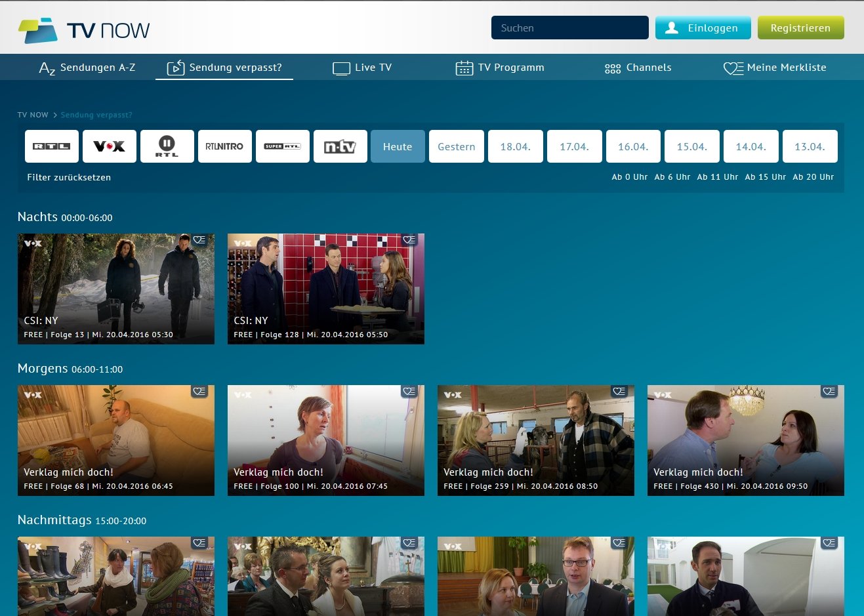This screenshot has height=616, width=864.
Task: Jump to Ab 15 Uhr
Action: pos(766,177)
